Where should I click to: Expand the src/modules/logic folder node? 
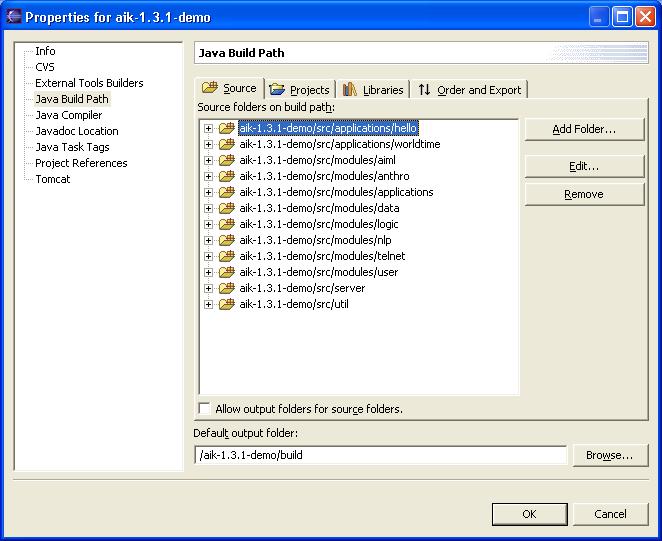209,224
